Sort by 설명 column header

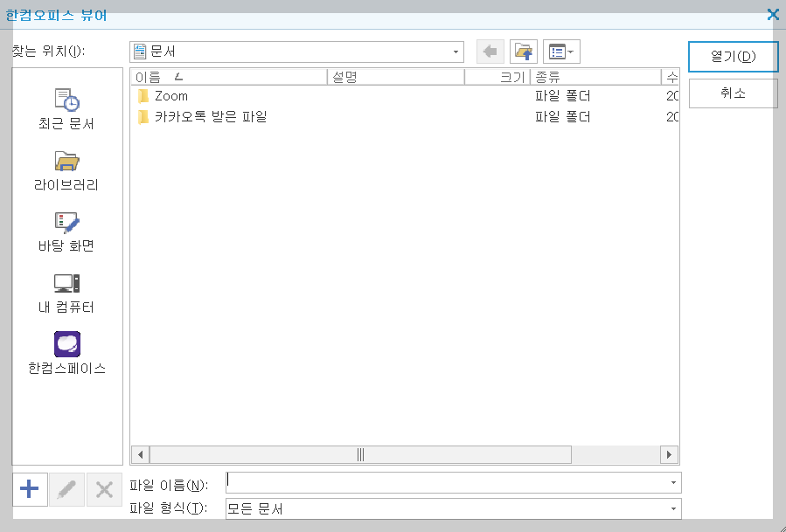tap(396, 77)
